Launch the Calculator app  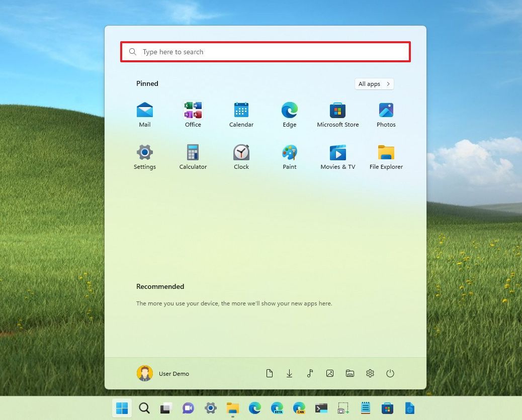click(193, 156)
